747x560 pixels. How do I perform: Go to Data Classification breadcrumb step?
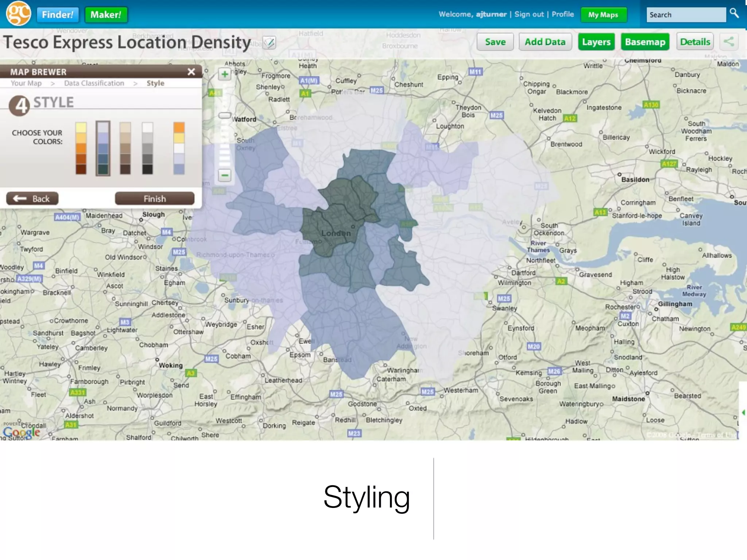pos(94,83)
